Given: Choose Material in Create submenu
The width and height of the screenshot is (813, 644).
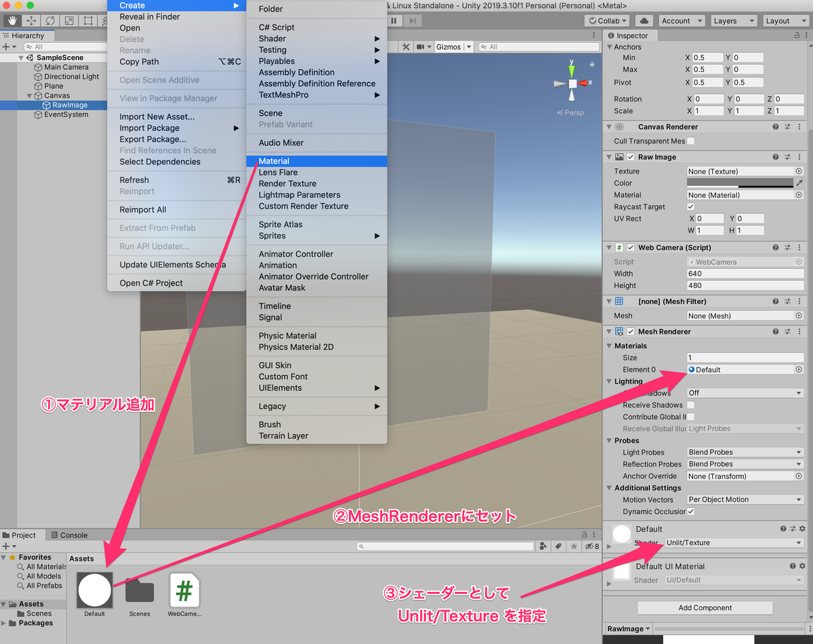Looking at the screenshot, I should coord(317,161).
